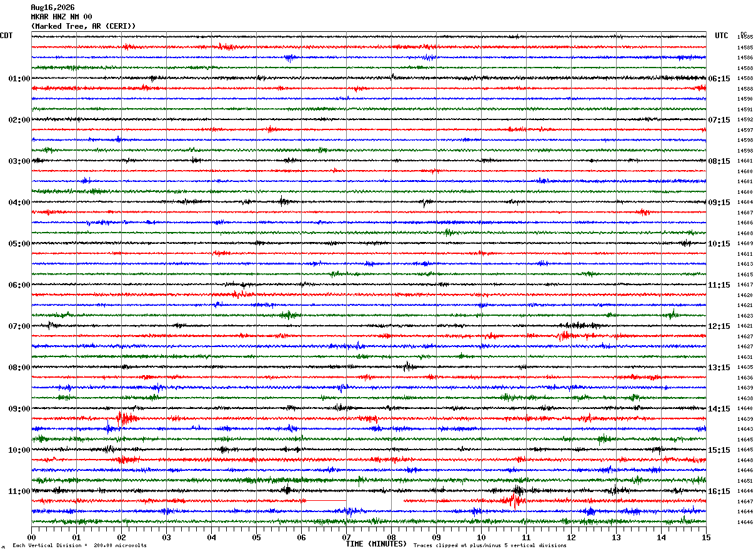Click the '12:15' UTC time label
Viewport: 756px width, 554px height.
click(719, 326)
